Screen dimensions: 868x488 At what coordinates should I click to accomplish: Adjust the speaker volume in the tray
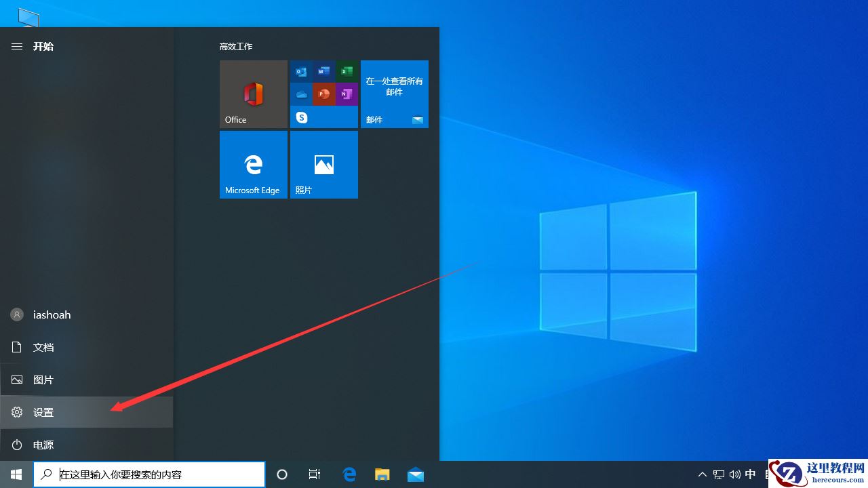pos(734,474)
